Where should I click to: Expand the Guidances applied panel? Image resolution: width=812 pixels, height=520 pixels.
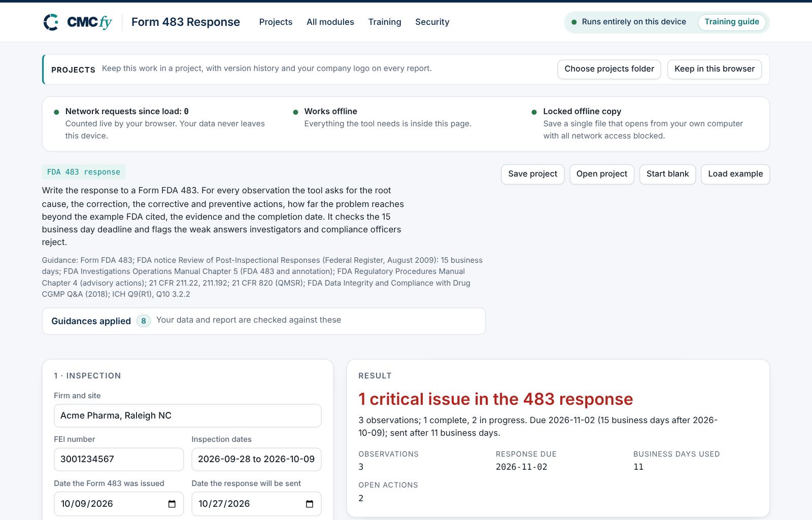tap(264, 321)
